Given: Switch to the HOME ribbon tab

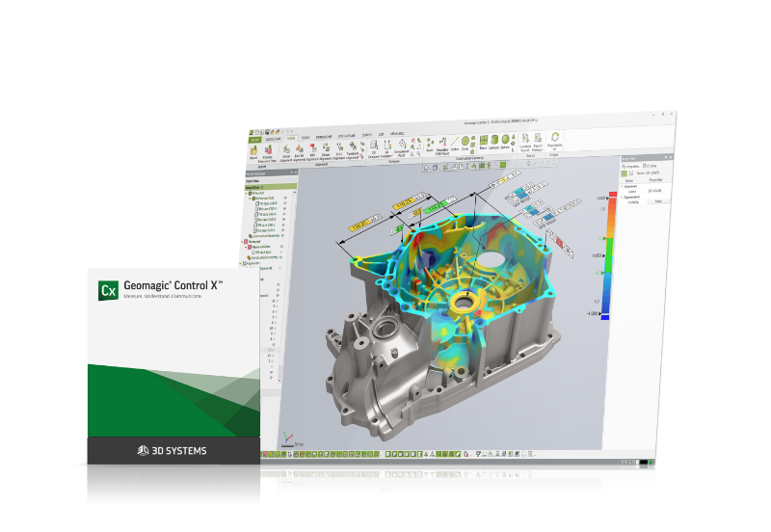Looking at the screenshot, I should [291, 138].
